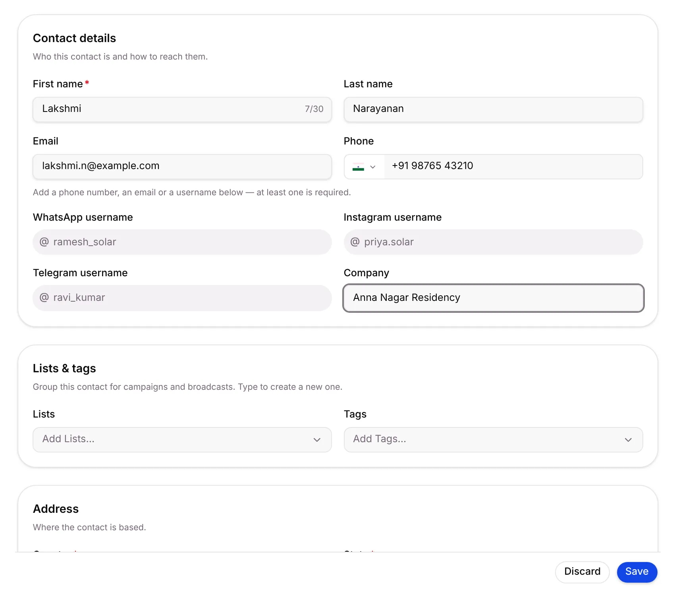Click the "Lists & tags" heading

[x=64, y=368]
